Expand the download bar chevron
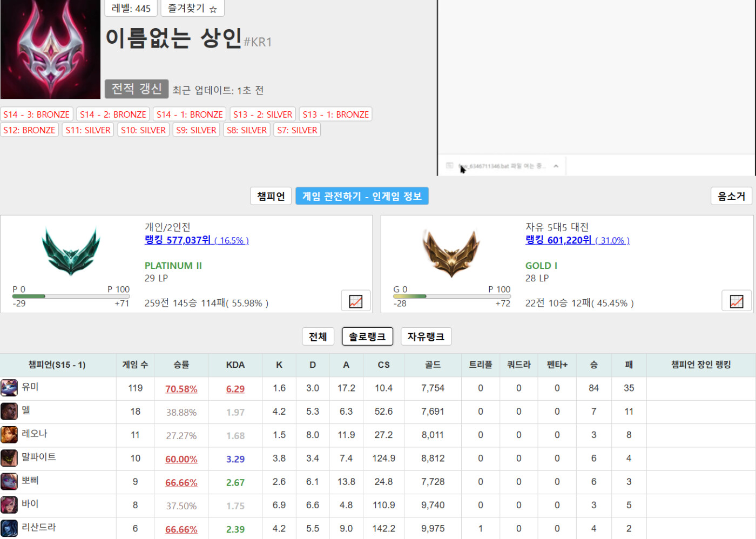This screenshot has width=756, height=539. pyautogui.click(x=556, y=166)
